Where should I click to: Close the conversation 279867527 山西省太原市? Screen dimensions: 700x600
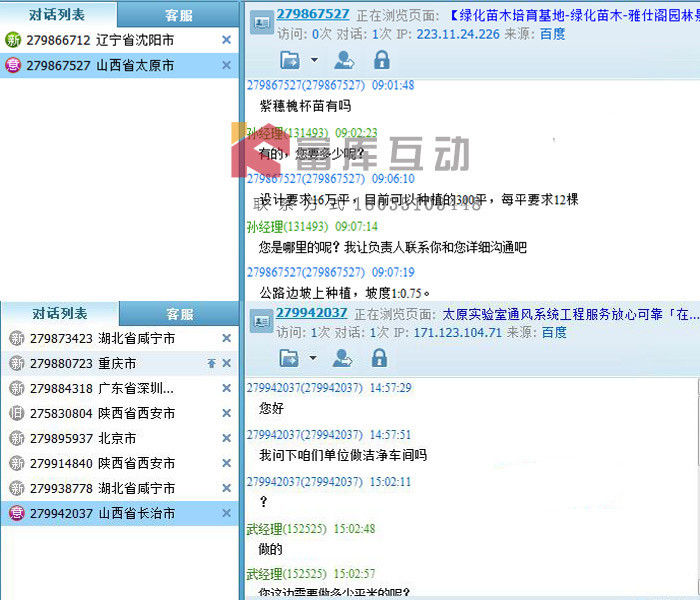(226, 66)
